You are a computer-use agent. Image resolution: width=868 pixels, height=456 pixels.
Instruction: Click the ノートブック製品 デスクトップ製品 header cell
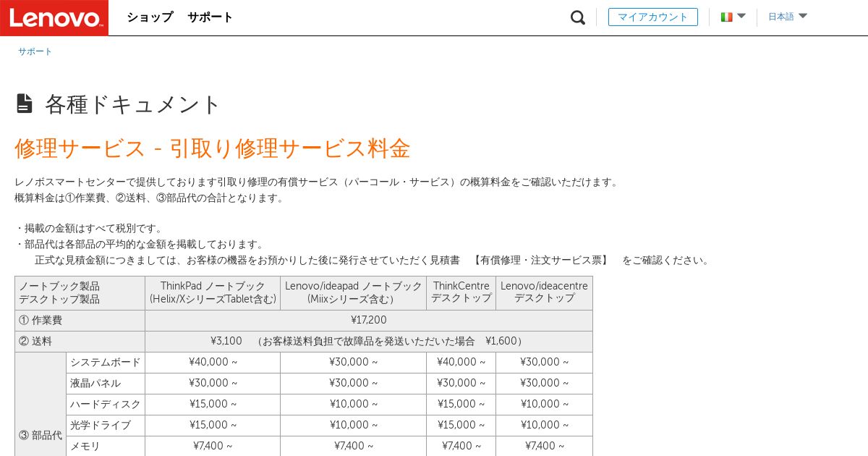pos(80,292)
